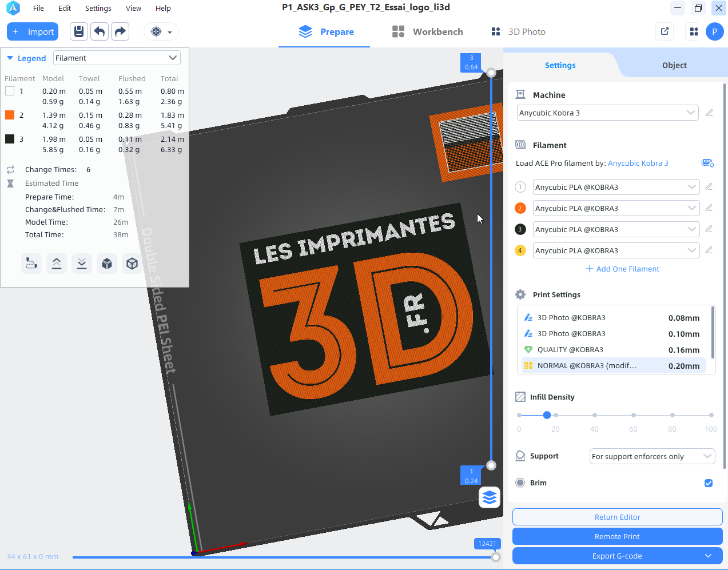The width and height of the screenshot is (728, 570).
Task: Select the Settings panel tab
Action: [x=560, y=65]
